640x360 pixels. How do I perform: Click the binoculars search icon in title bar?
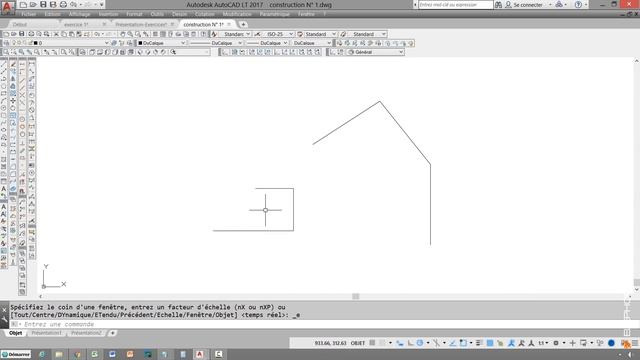[498, 5]
